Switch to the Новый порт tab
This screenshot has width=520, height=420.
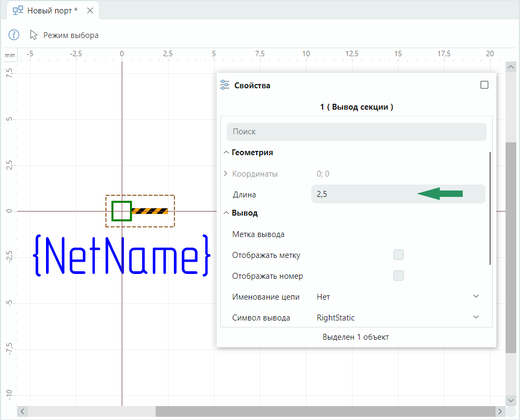[x=51, y=10]
